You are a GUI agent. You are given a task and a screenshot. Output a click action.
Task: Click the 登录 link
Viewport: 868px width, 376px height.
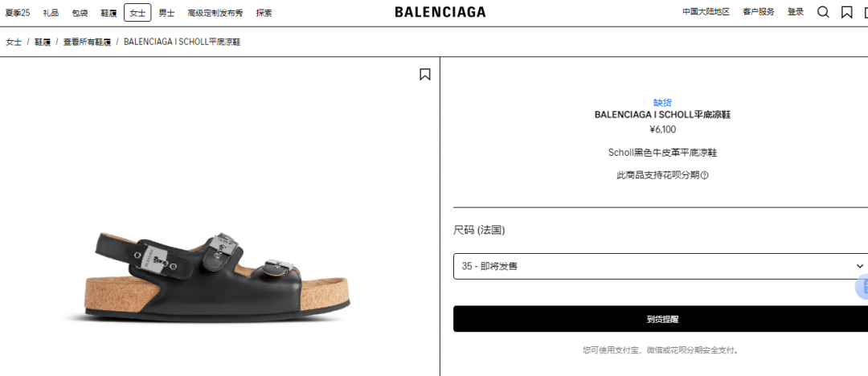796,11
